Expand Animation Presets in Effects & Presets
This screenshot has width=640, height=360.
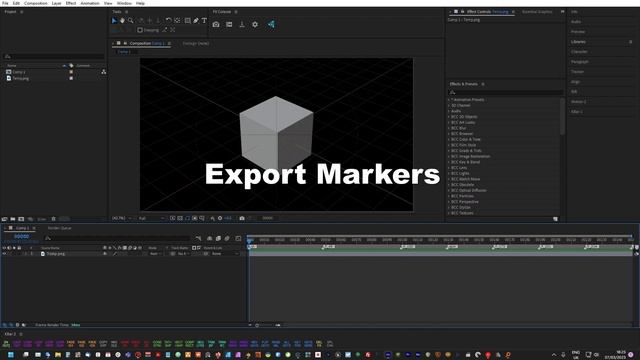click(x=449, y=100)
